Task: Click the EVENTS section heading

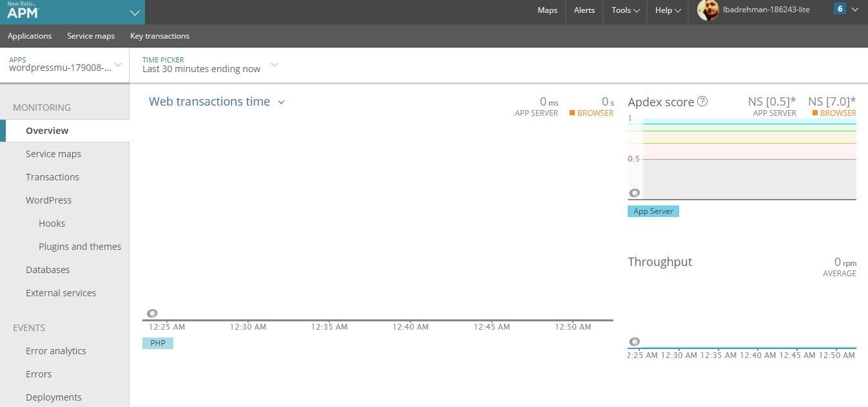Action: (29, 328)
